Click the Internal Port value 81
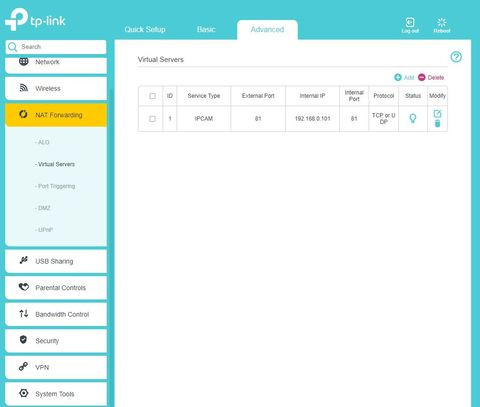The height and width of the screenshot is (407, 480). tap(354, 119)
